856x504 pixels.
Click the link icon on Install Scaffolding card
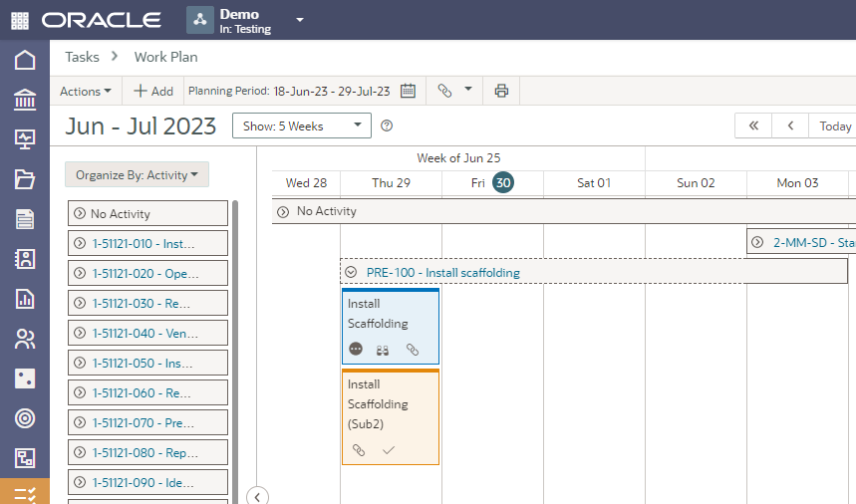(x=413, y=350)
